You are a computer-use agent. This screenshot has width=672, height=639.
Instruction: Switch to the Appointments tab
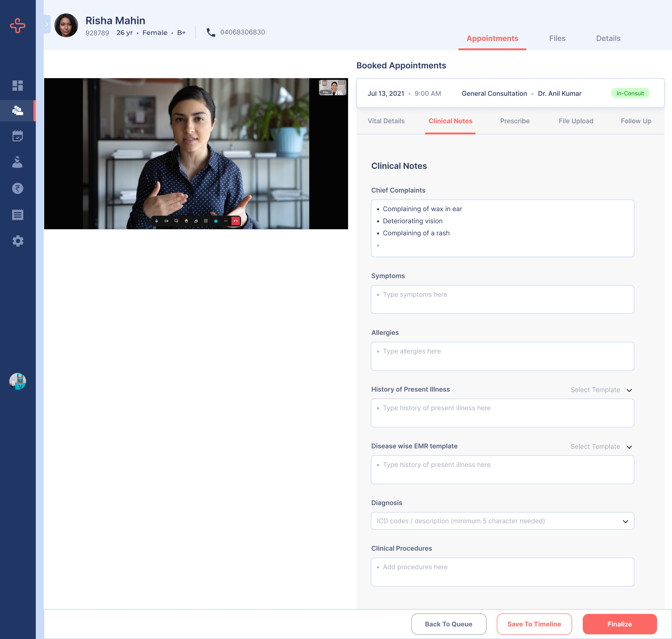tap(492, 39)
